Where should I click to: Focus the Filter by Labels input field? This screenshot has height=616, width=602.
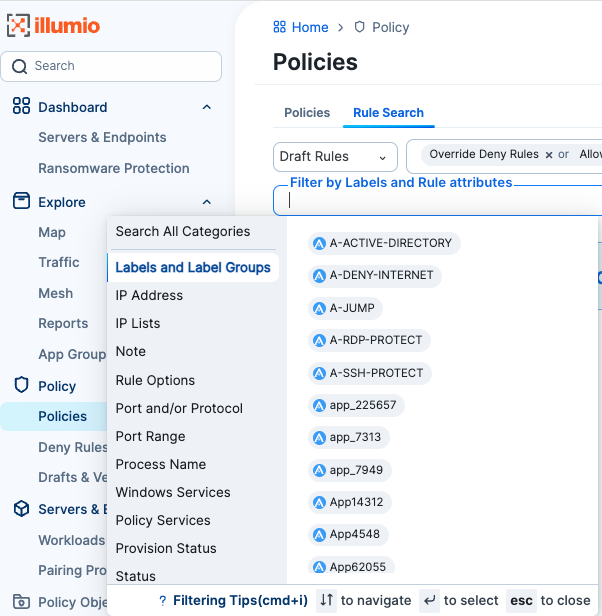click(440, 200)
